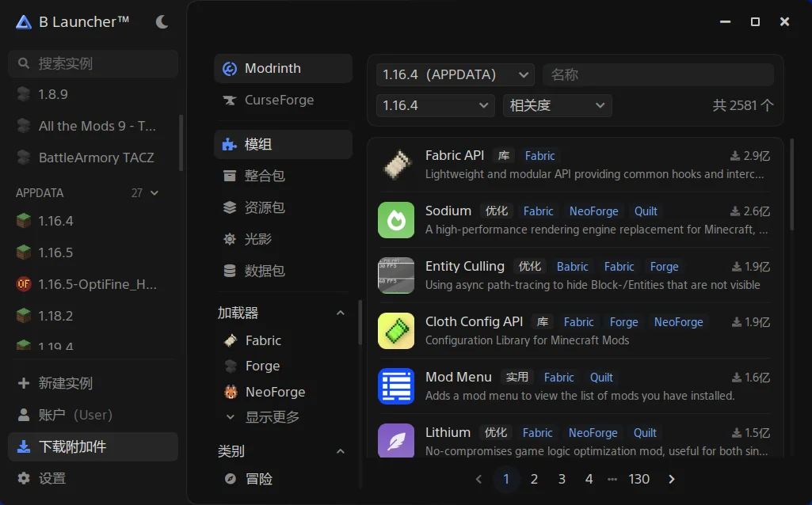Collapse the 加载器 loader section
This screenshot has height=505, width=812.
pos(340,313)
